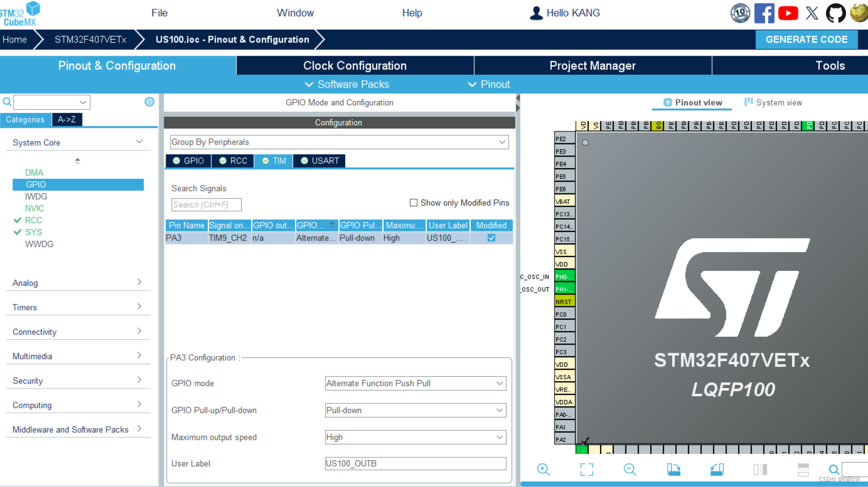Image resolution: width=868 pixels, height=487 pixels.
Task: Switch to the Tools tab
Action: click(x=830, y=66)
